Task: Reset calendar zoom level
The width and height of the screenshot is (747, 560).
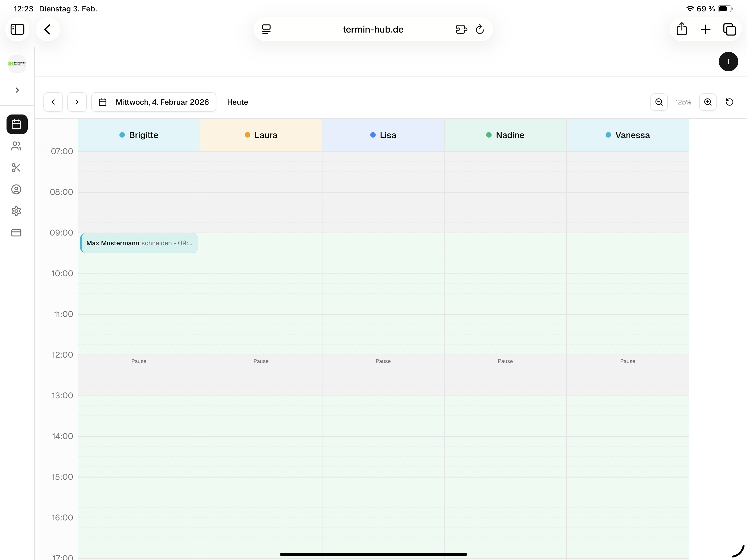Action: click(x=729, y=102)
